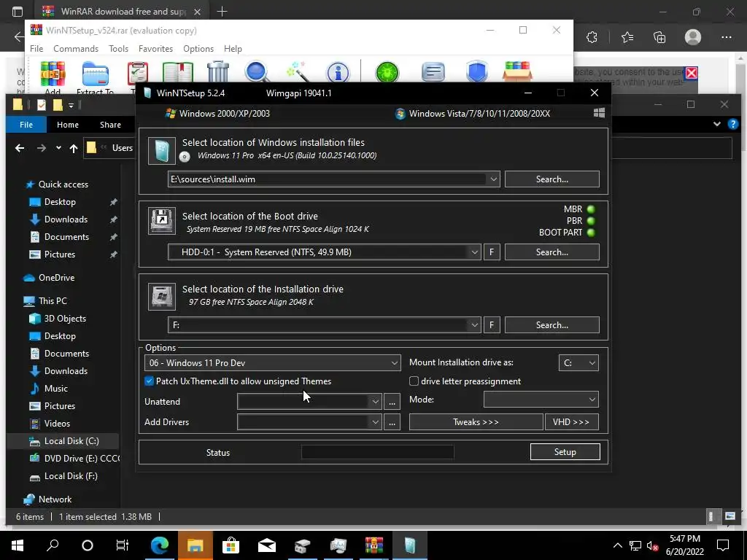The image size is (747, 560).
Task: Open the VHD >>> options
Action: (572, 422)
